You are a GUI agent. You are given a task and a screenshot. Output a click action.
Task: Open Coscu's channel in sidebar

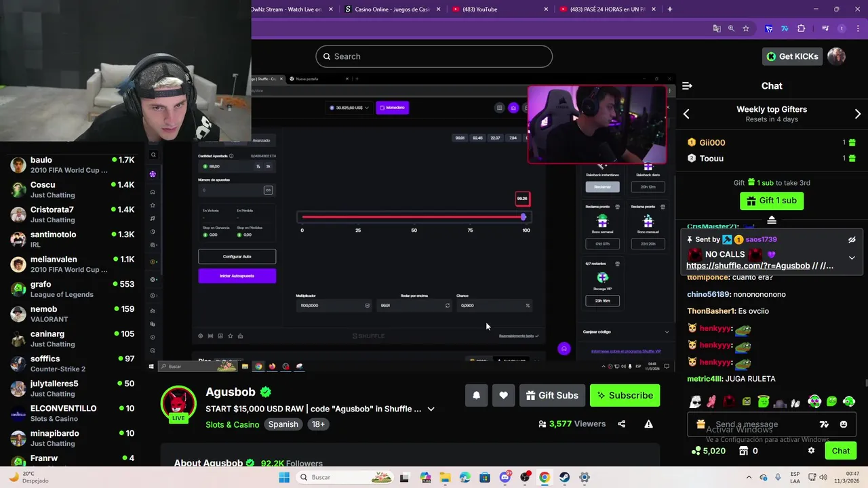[72, 190]
